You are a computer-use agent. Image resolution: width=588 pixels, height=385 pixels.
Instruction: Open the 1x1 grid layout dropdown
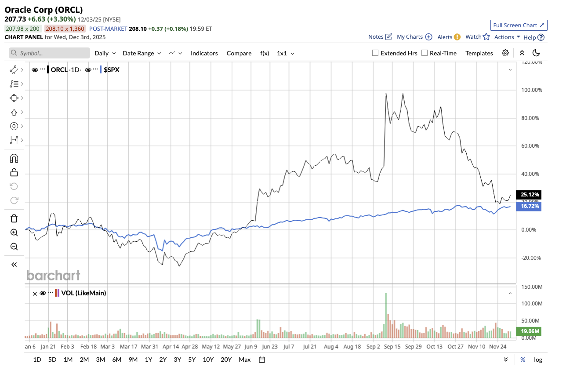(286, 53)
